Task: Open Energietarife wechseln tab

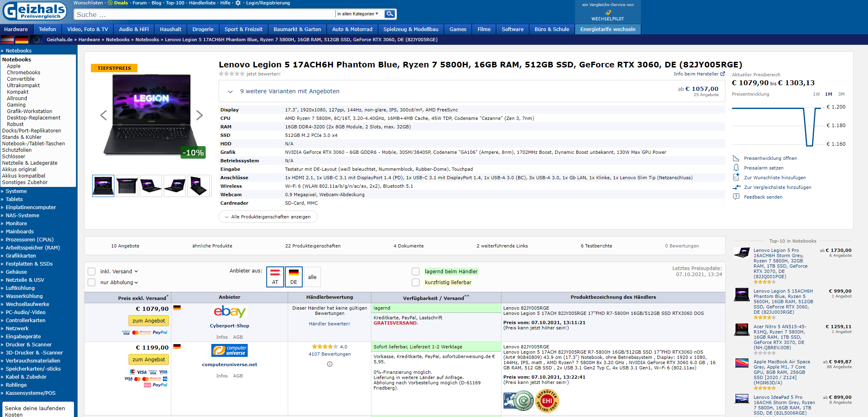Action: [x=608, y=29]
